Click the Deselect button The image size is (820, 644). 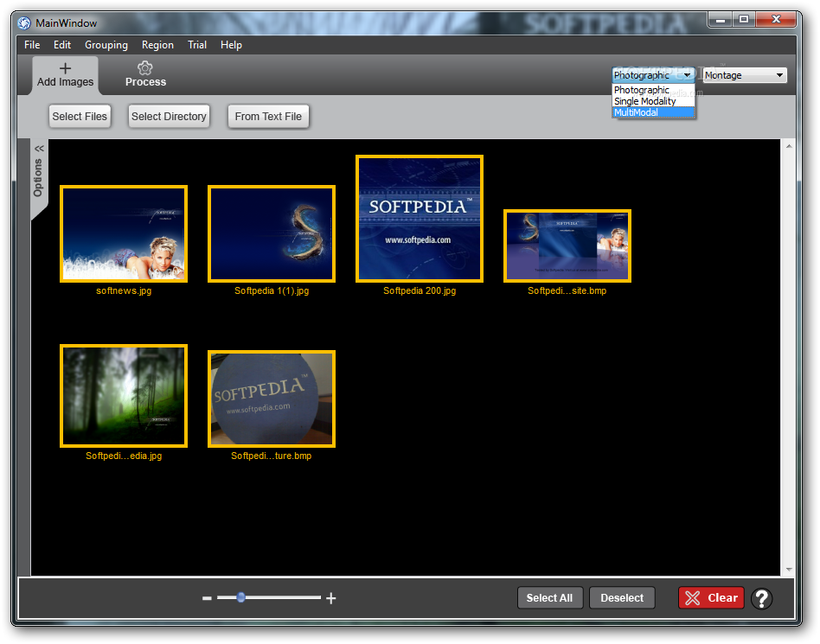point(622,598)
